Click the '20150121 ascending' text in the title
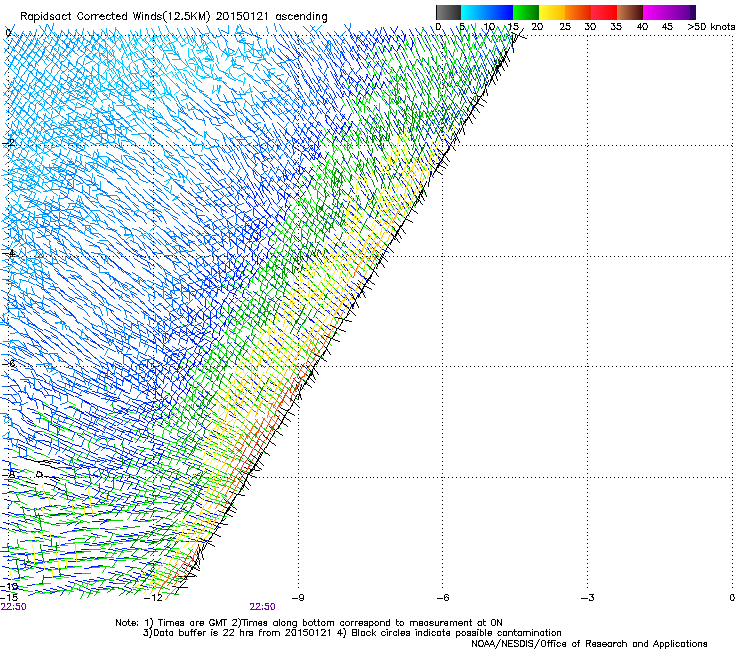The height and width of the screenshot is (650, 740). tap(271, 17)
